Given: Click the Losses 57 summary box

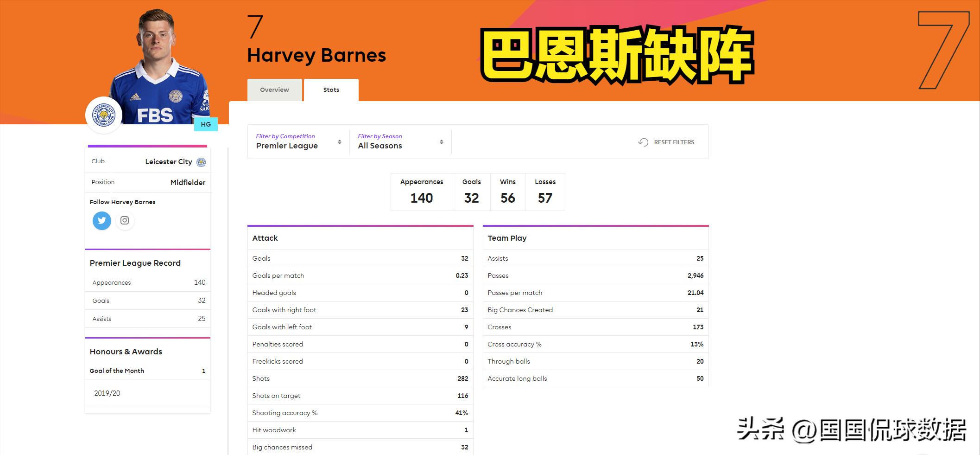Looking at the screenshot, I should point(545,192).
